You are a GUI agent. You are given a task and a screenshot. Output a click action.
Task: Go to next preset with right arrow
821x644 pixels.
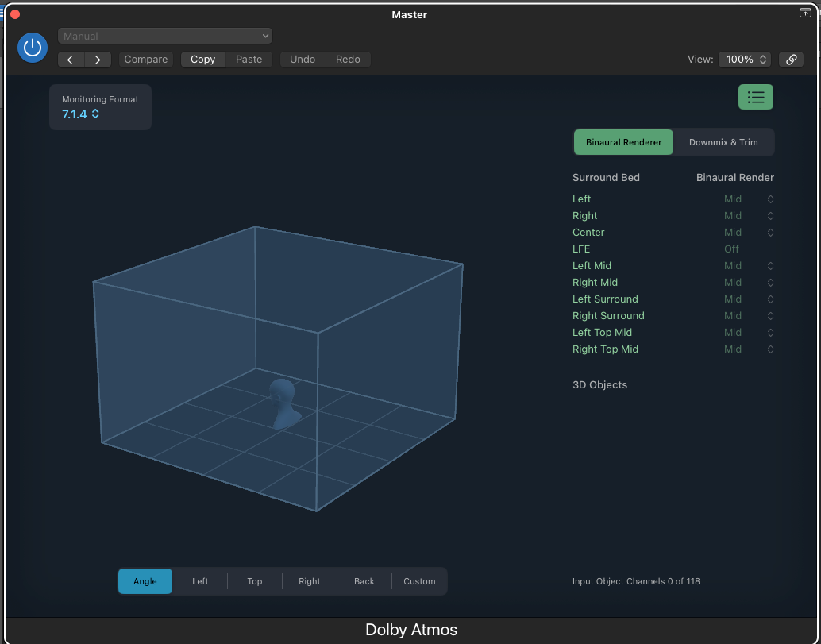(98, 60)
